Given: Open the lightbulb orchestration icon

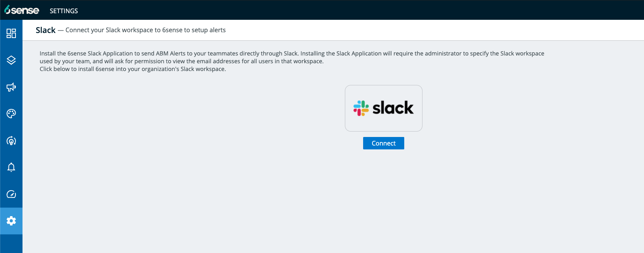Looking at the screenshot, I should click(x=11, y=140).
